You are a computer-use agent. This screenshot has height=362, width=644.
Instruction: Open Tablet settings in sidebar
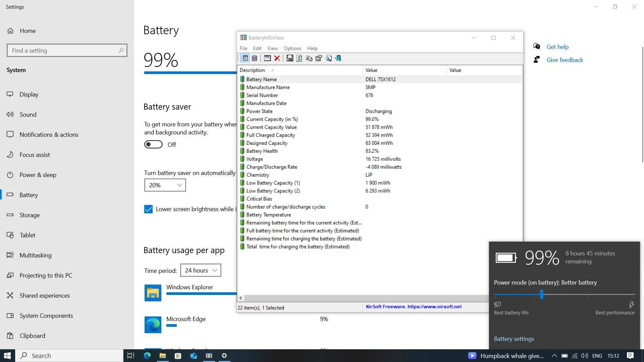click(x=67, y=235)
